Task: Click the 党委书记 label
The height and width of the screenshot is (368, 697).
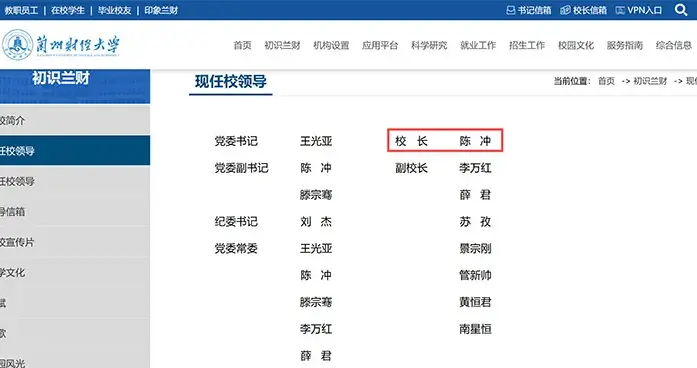Action: pos(236,141)
